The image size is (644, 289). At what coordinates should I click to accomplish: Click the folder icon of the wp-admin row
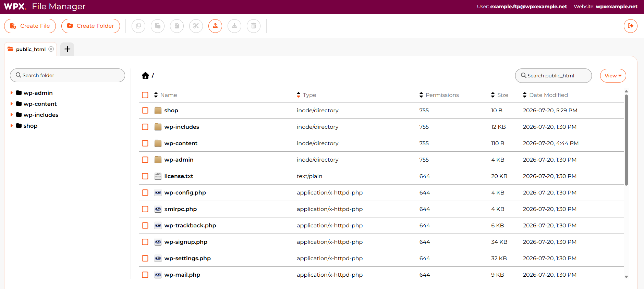[158, 160]
